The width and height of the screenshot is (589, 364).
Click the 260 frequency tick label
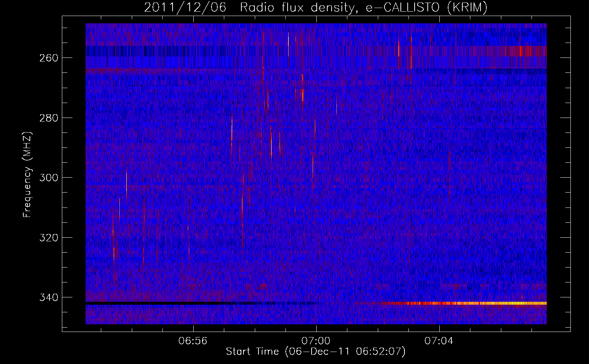(49, 58)
